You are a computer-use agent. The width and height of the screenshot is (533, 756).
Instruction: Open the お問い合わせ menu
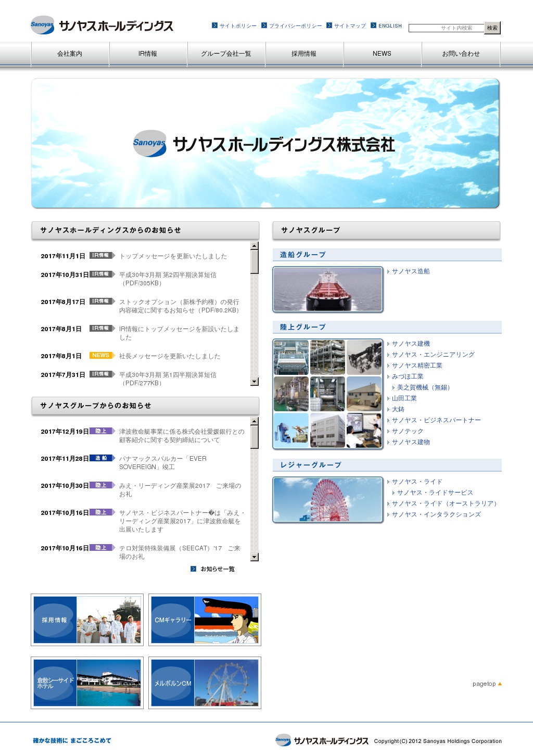coord(461,54)
